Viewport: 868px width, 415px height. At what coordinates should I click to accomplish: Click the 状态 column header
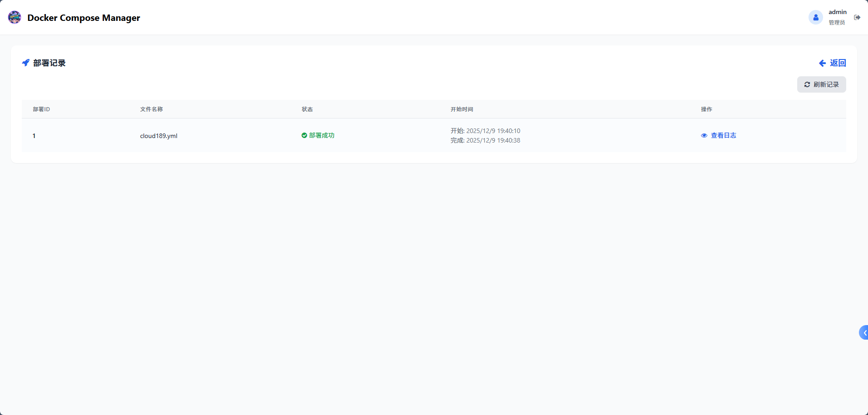(307, 109)
